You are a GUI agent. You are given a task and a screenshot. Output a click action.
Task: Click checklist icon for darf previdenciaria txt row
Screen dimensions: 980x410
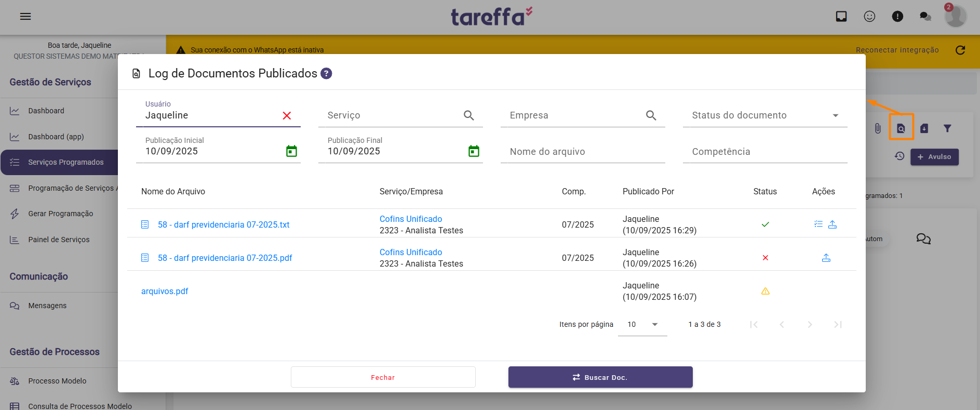point(818,224)
